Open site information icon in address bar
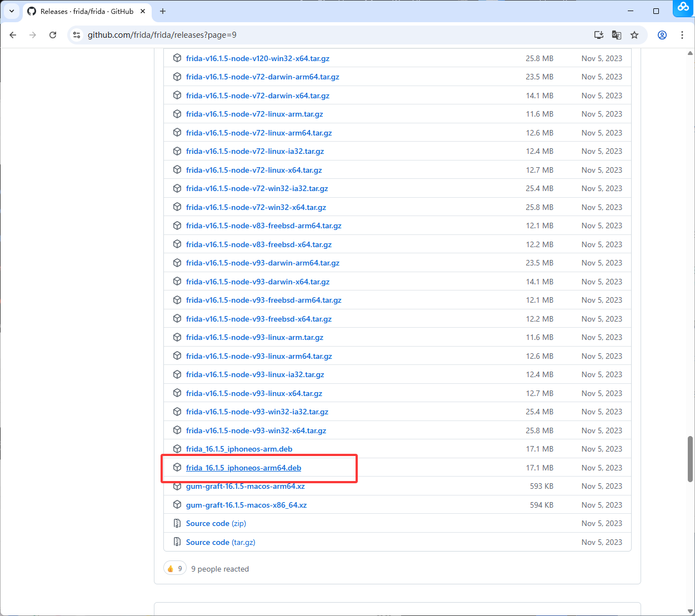The image size is (695, 616). pyautogui.click(x=77, y=35)
